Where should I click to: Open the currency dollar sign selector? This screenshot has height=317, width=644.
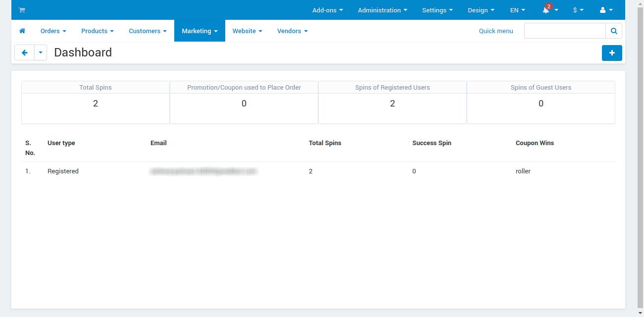click(578, 10)
